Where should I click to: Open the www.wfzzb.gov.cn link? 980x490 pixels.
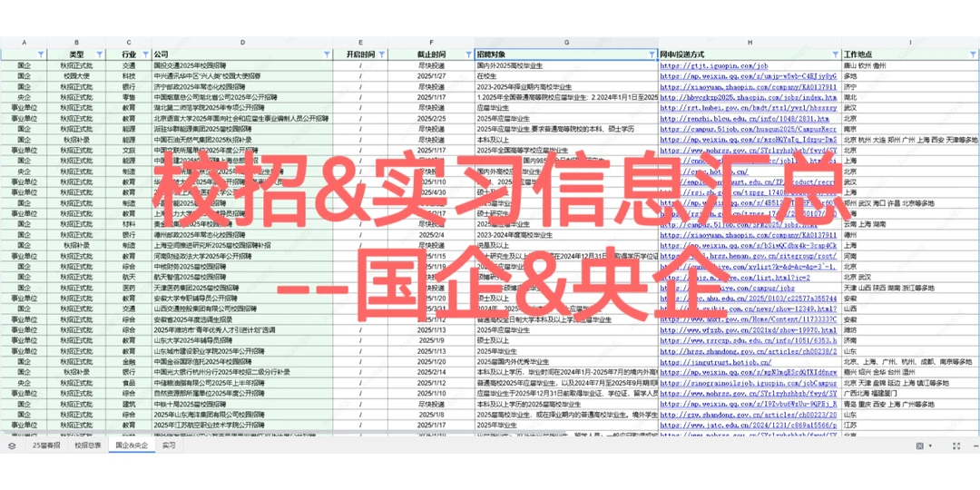tap(748, 329)
